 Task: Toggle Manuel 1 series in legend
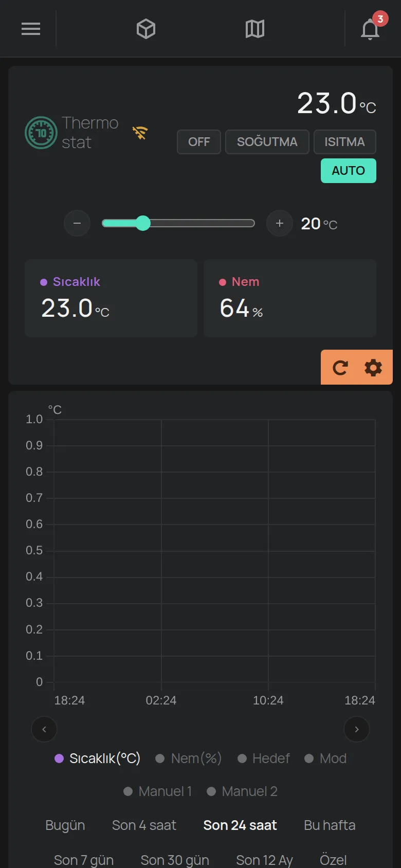[158, 791]
